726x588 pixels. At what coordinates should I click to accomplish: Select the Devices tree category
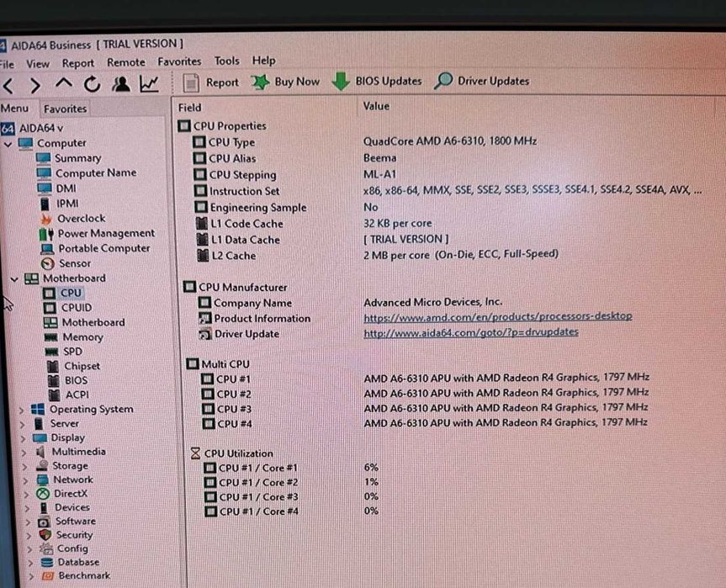(65, 508)
